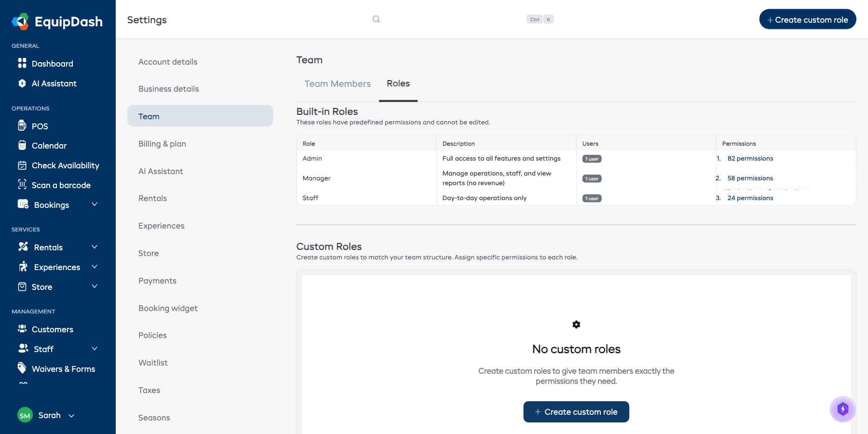Click the Check Availability icon

coord(22,165)
